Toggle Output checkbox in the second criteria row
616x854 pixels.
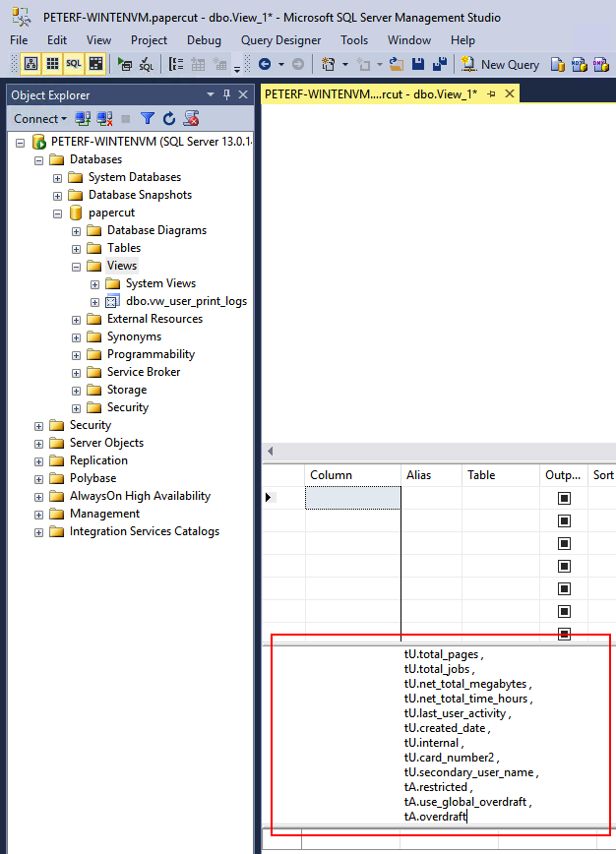coord(564,520)
